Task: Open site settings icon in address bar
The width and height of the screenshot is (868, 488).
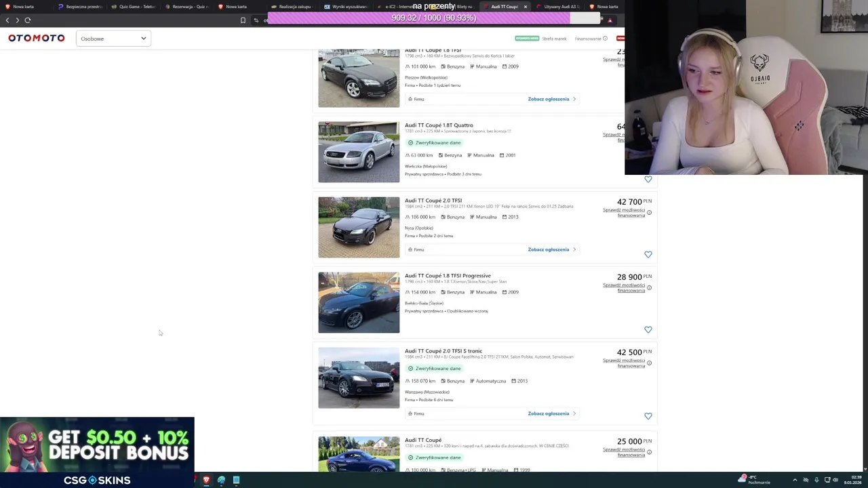Action: pos(256,20)
